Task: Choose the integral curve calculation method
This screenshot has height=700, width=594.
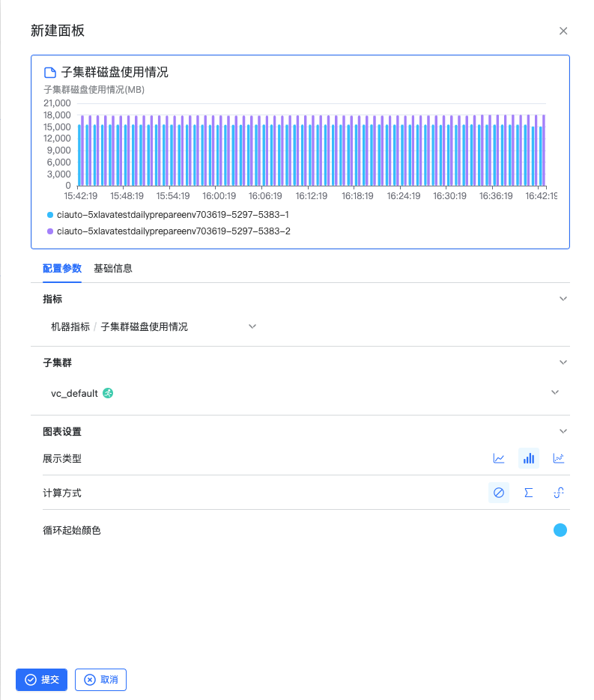Action: click(558, 493)
